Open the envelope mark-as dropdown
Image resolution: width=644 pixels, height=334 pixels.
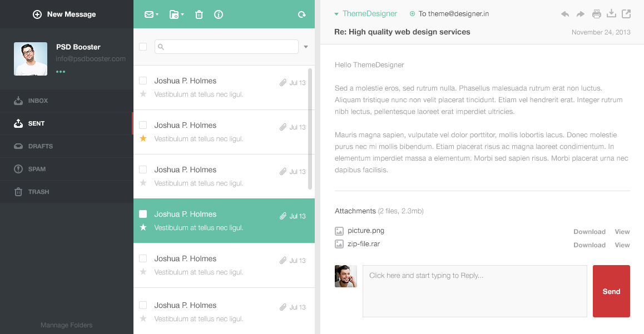point(151,14)
